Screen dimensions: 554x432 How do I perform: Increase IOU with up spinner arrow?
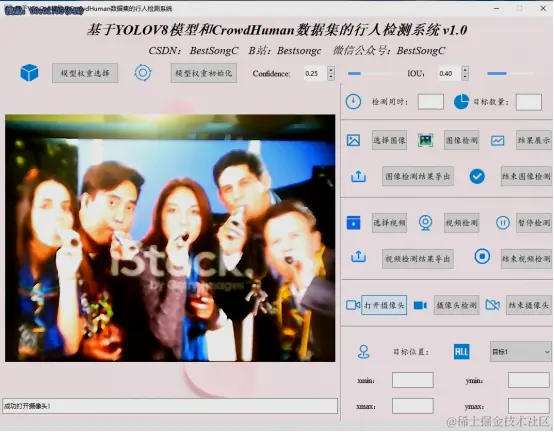[x=465, y=70]
